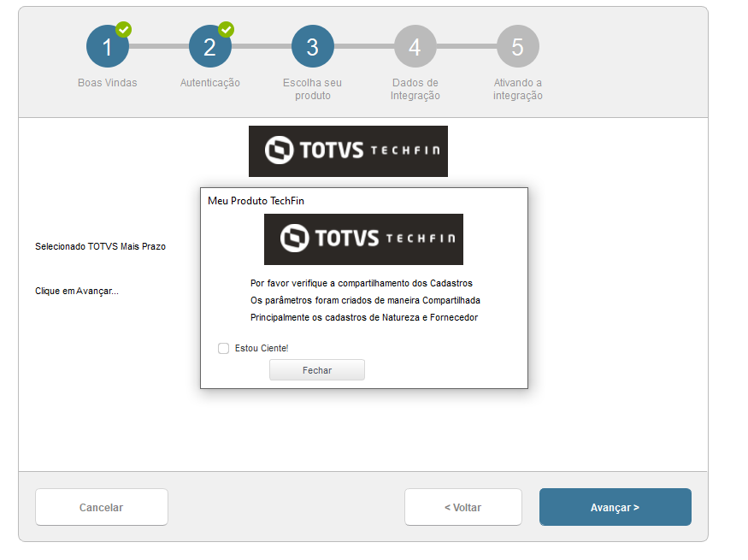Click the TOTVS Techfin logo inside the dialog
Viewport: 748px width, 560px height.
[x=363, y=239]
